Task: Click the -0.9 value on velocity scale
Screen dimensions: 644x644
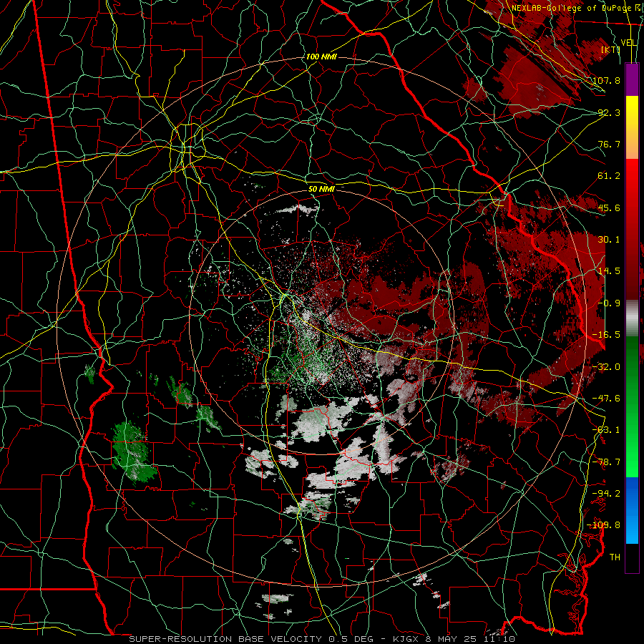Action: point(609,303)
